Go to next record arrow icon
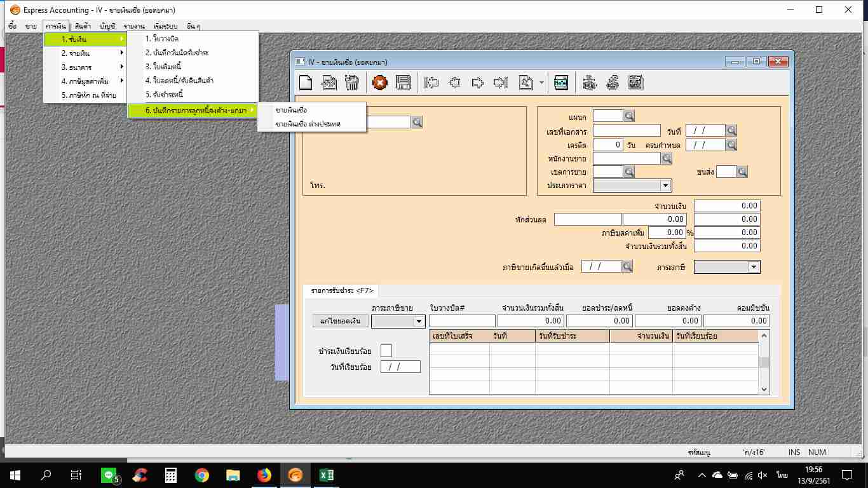868x488 pixels. [x=478, y=83]
